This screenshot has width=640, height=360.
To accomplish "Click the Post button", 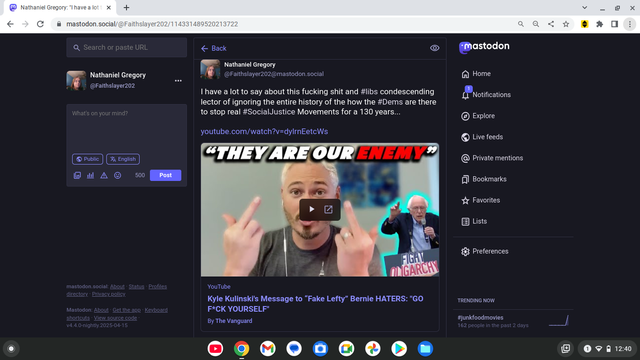I will (x=165, y=175).
